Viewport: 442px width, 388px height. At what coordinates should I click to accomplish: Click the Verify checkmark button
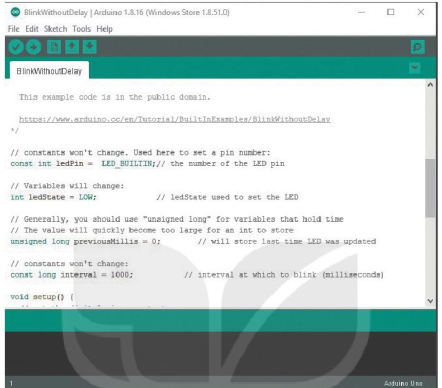pos(16,47)
